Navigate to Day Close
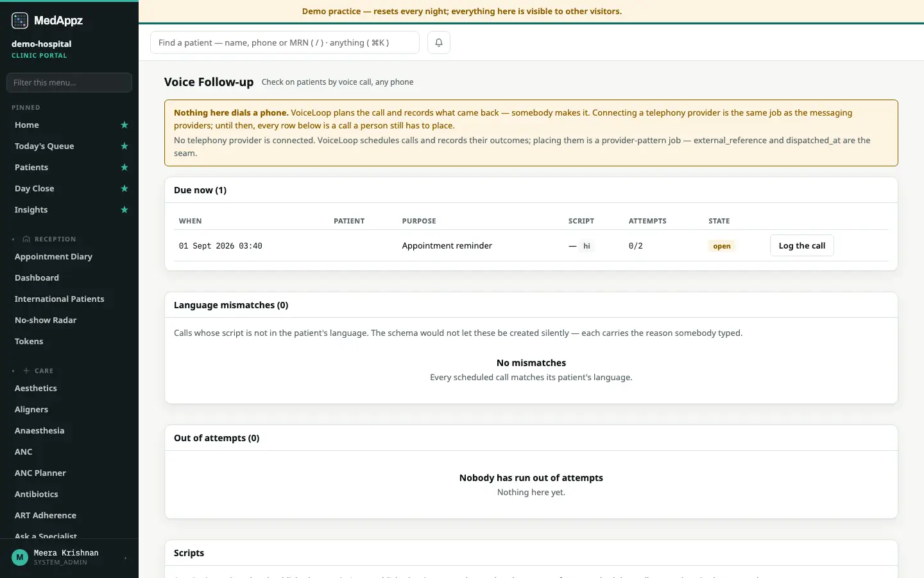924x578 pixels. (x=35, y=189)
